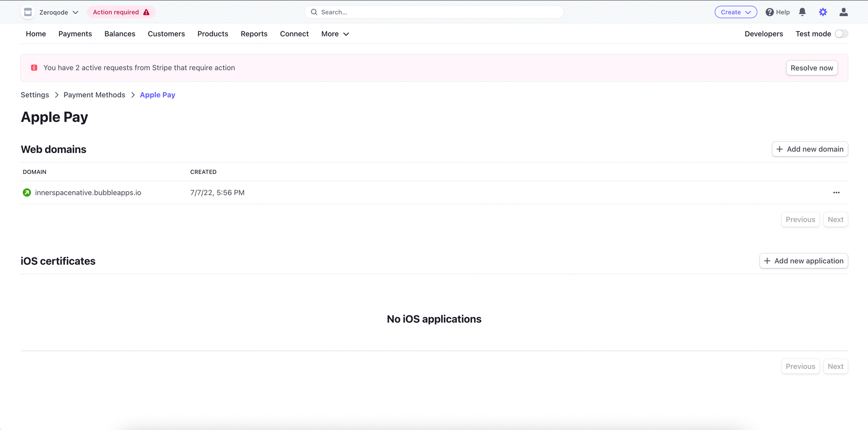Click the Apple Pay breadcrumb
The width and height of the screenshot is (868, 430).
158,95
